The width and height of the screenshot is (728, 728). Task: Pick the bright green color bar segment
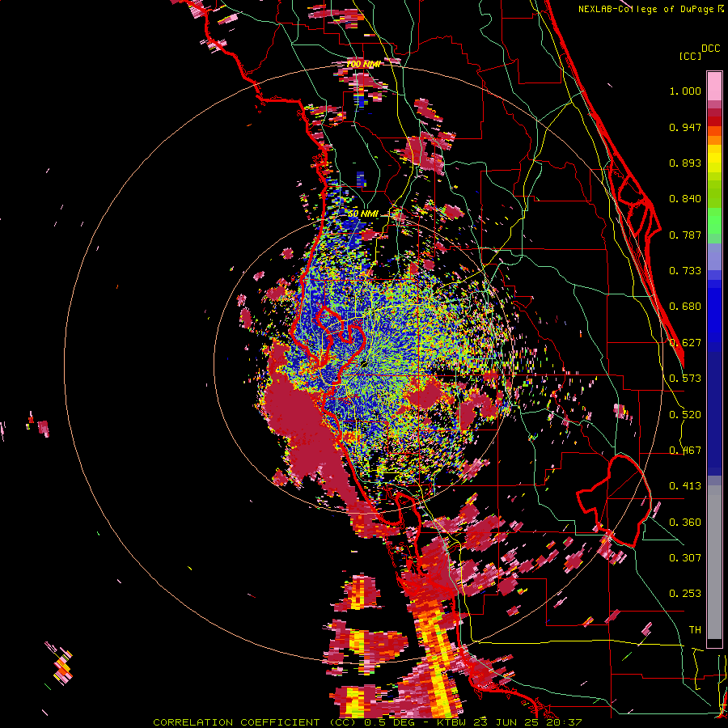pyautogui.click(x=714, y=221)
